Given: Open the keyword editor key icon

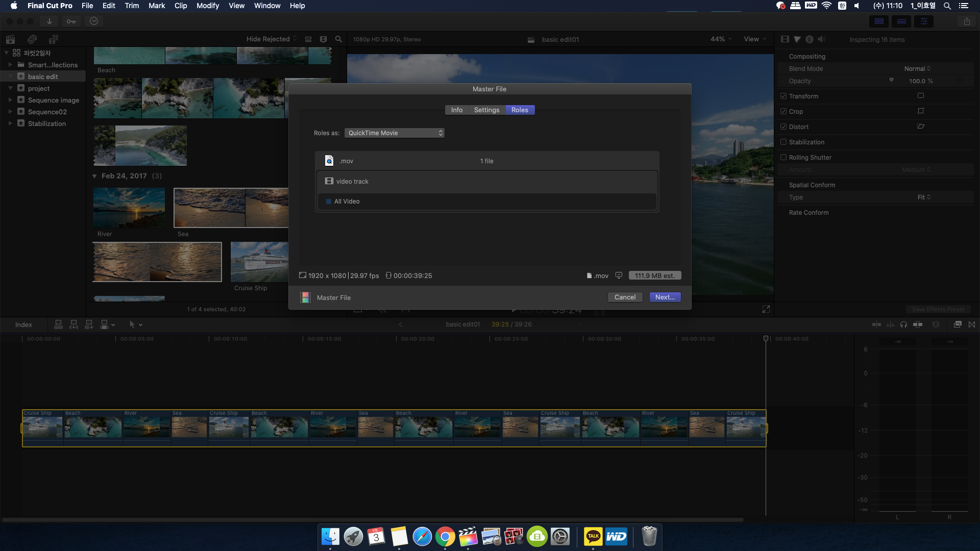Looking at the screenshot, I should pos(71,21).
